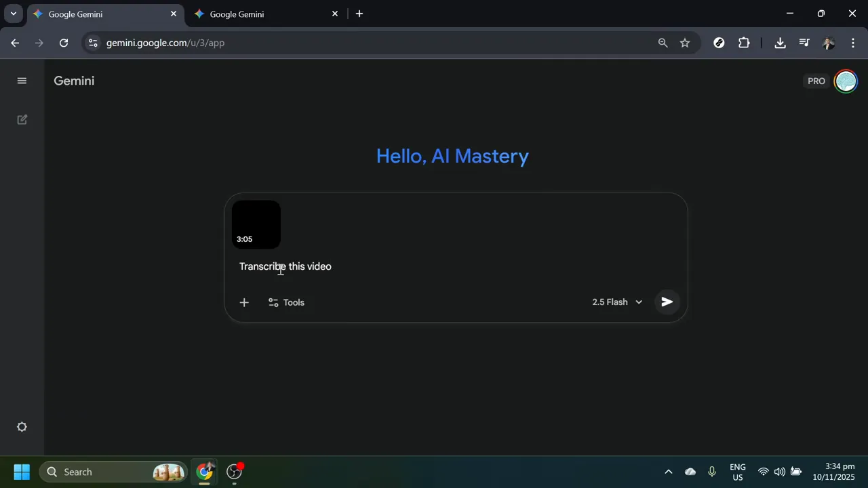The image size is (868, 488).
Task: Click the OneDrive cloud tray icon
Action: click(x=690, y=472)
